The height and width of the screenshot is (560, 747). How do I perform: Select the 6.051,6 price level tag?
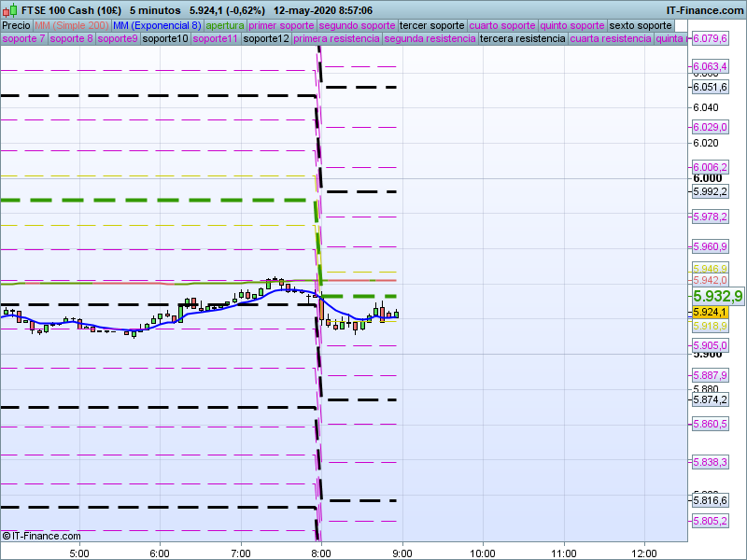click(x=710, y=87)
